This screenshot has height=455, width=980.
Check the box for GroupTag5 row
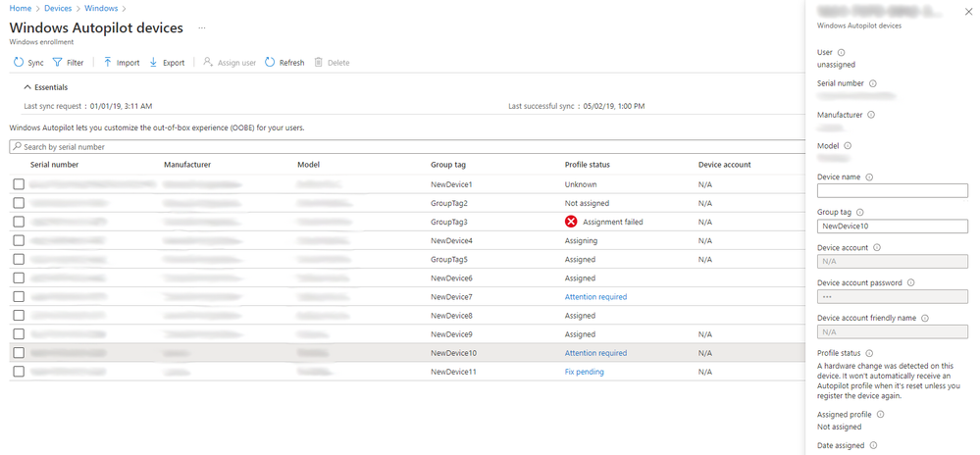click(19, 260)
